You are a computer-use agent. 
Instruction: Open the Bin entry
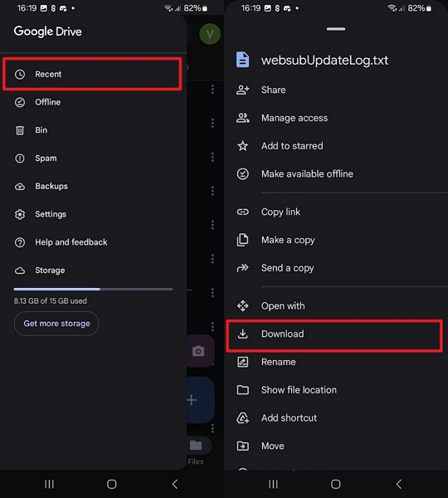[x=92, y=130]
